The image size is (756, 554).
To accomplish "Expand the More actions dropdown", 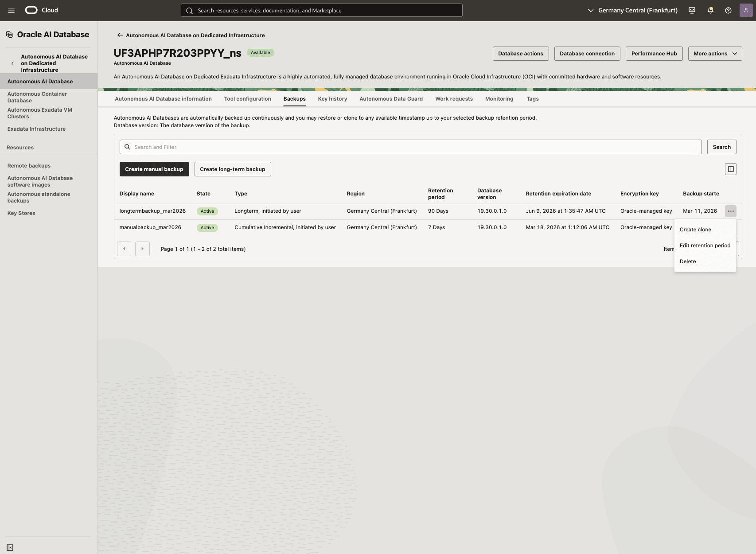I will coord(715,54).
